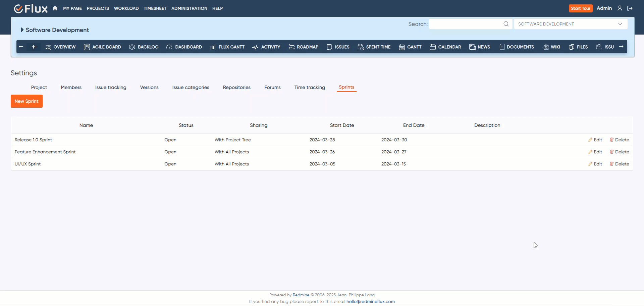Click the logout icon at top right

(x=630, y=8)
